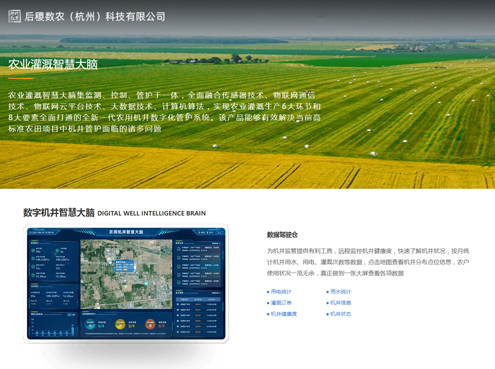
Task: Click the 数字机井智慧大脑 section title
Action: point(59,213)
